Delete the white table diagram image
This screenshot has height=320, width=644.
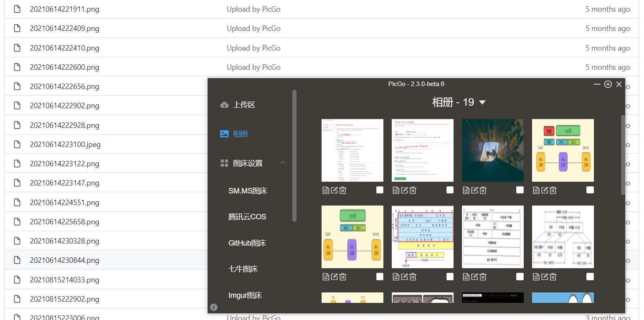point(483,277)
